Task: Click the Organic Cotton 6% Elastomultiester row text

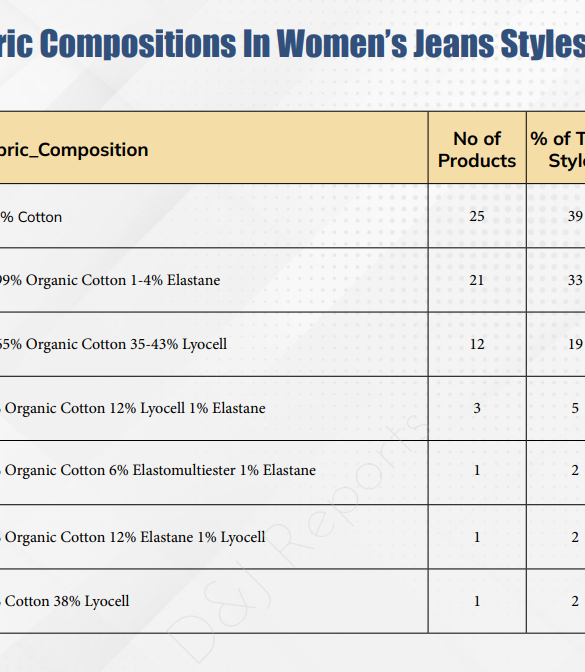Action: 158,470
